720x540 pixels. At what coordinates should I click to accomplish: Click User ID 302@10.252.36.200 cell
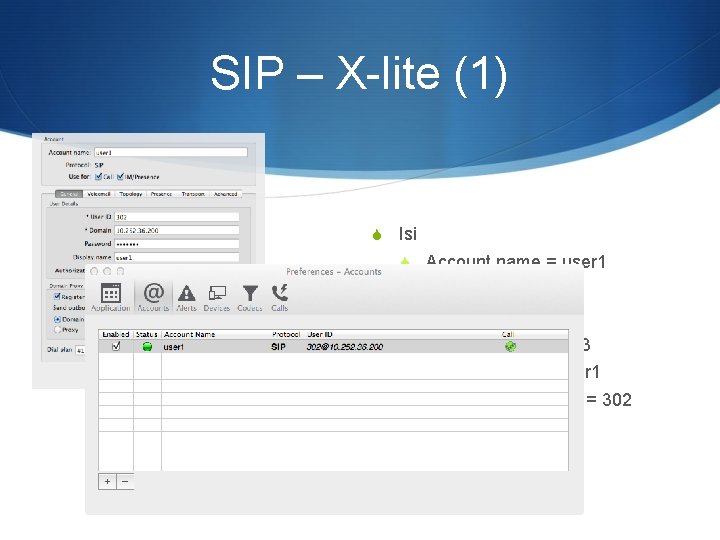click(344, 347)
